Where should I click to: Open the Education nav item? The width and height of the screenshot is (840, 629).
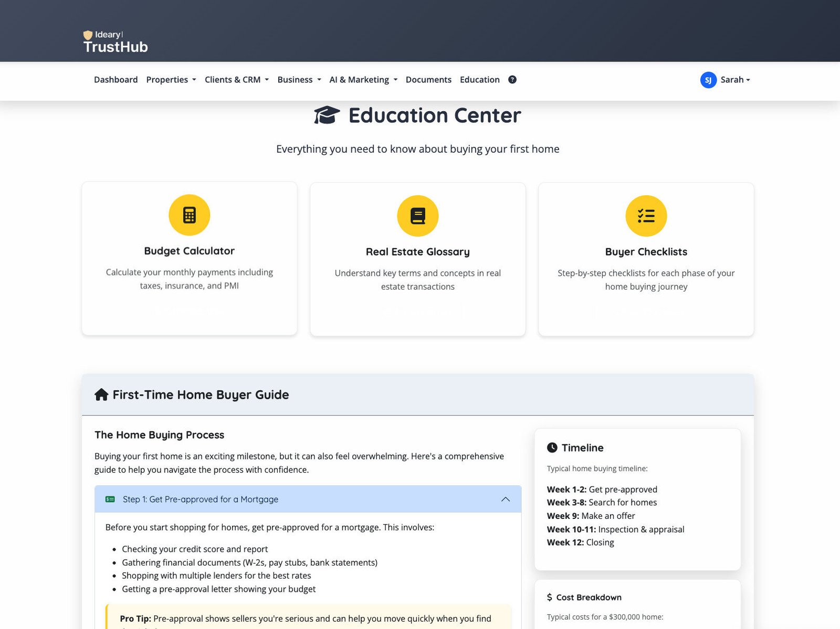point(480,80)
